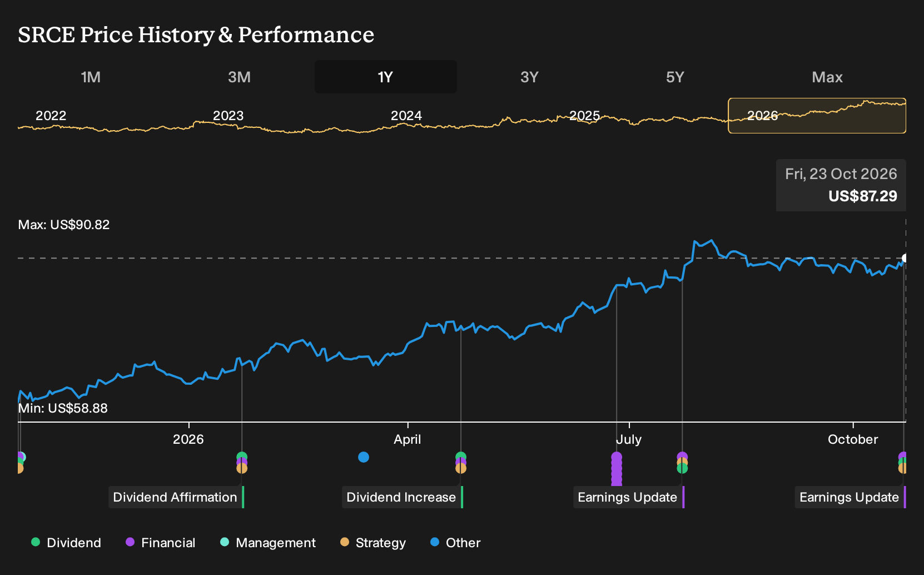Open the Earnings Update label near October

[x=851, y=497]
